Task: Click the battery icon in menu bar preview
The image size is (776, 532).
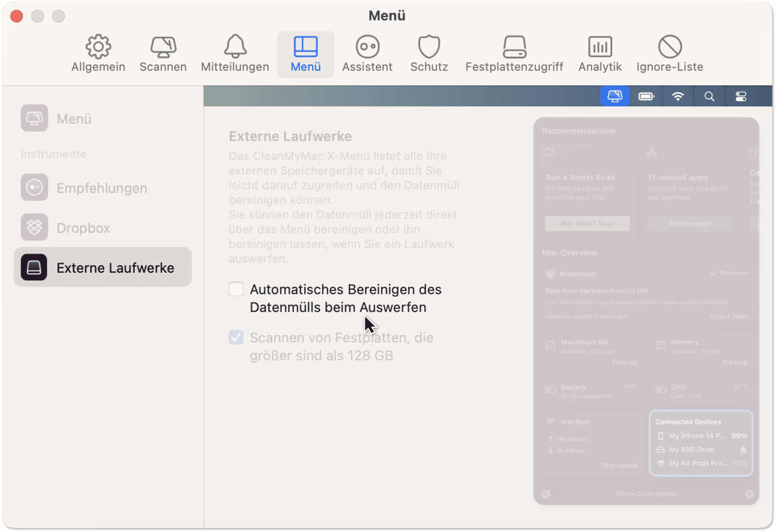Action: 646,96
